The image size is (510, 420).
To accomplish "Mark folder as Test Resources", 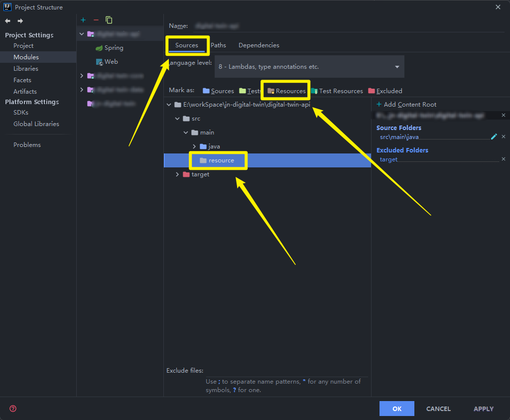I will click(337, 91).
